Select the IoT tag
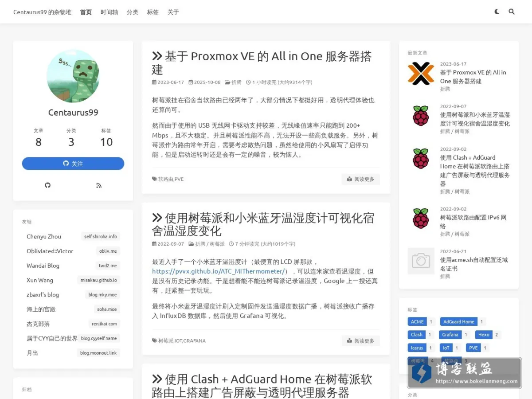The height and width of the screenshot is (399, 532). click(446, 348)
